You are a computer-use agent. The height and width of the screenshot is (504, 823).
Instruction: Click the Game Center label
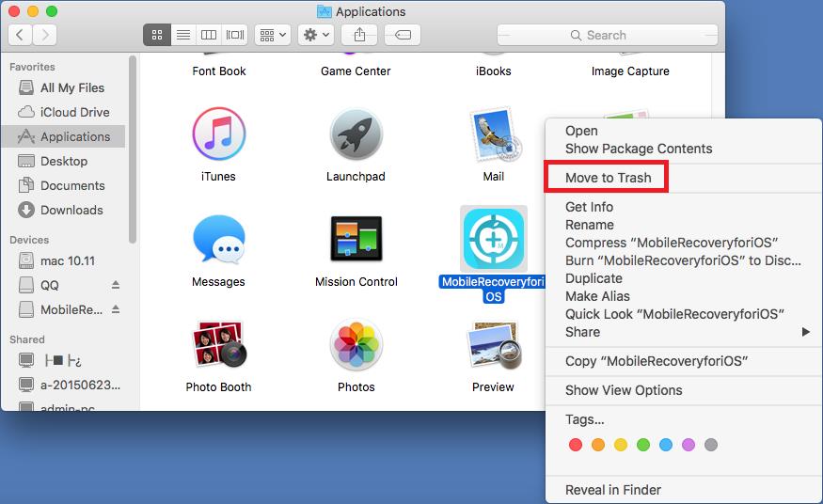tap(356, 71)
